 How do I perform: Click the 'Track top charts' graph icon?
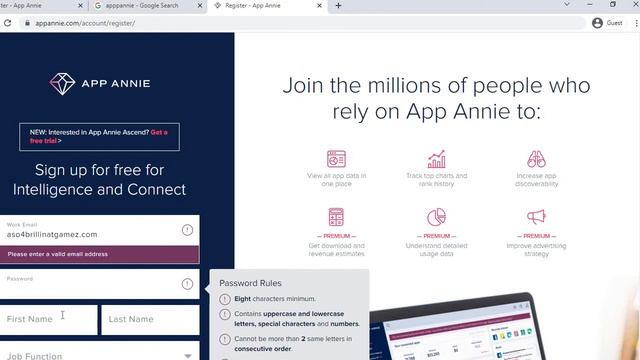[x=436, y=159]
